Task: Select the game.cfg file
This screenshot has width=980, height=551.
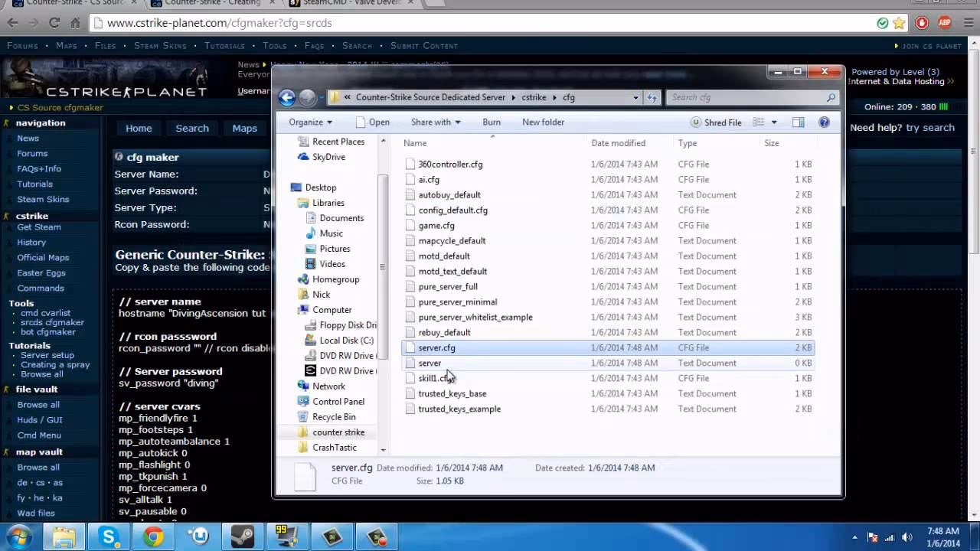Action: [x=436, y=226]
